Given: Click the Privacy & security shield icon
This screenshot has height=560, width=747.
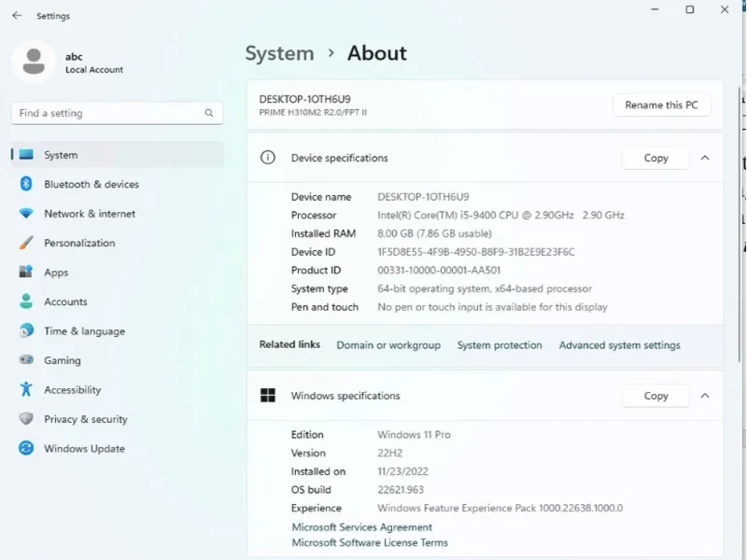Looking at the screenshot, I should 26,419.
